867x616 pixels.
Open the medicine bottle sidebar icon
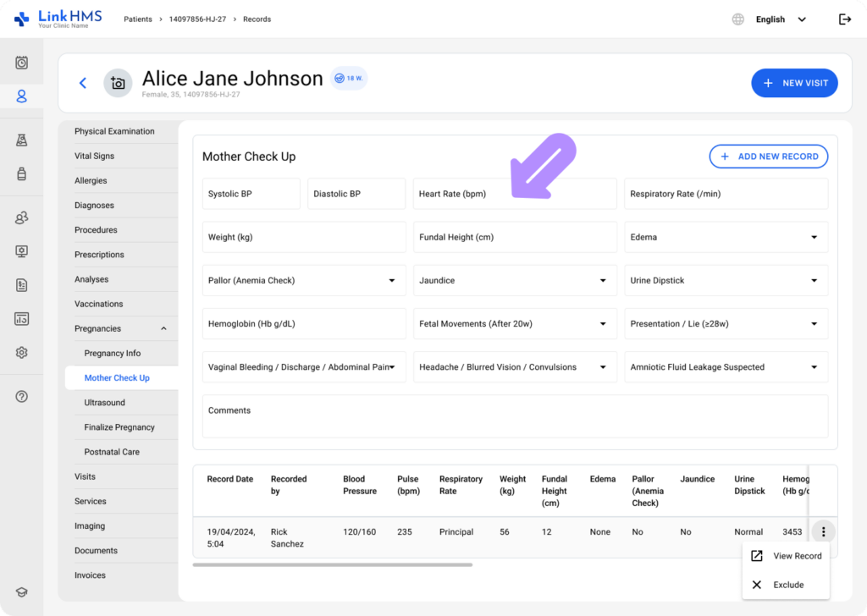tap(22, 173)
